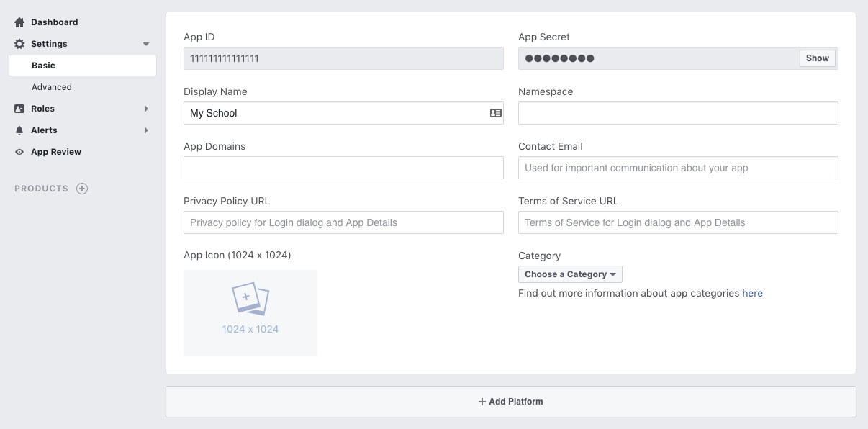The width and height of the screenshot is (868, 429).
Task: Click the Add Platform button
Action: [x=510, y=402]
